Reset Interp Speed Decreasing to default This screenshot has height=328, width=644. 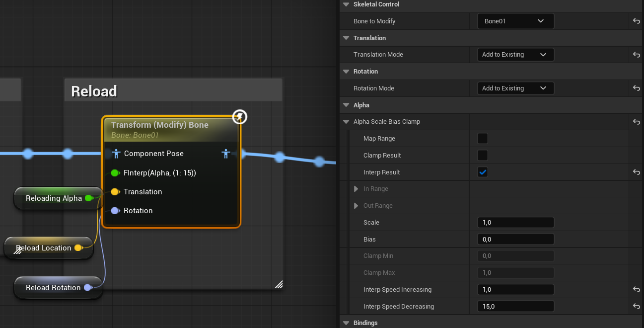click(x=636, y=307)
